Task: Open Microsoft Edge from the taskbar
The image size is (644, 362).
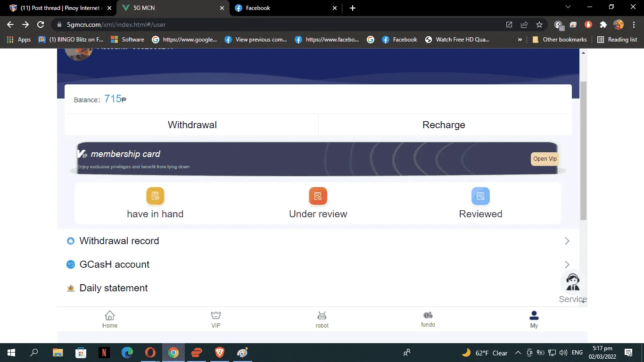Action: [x=127, y=353]
